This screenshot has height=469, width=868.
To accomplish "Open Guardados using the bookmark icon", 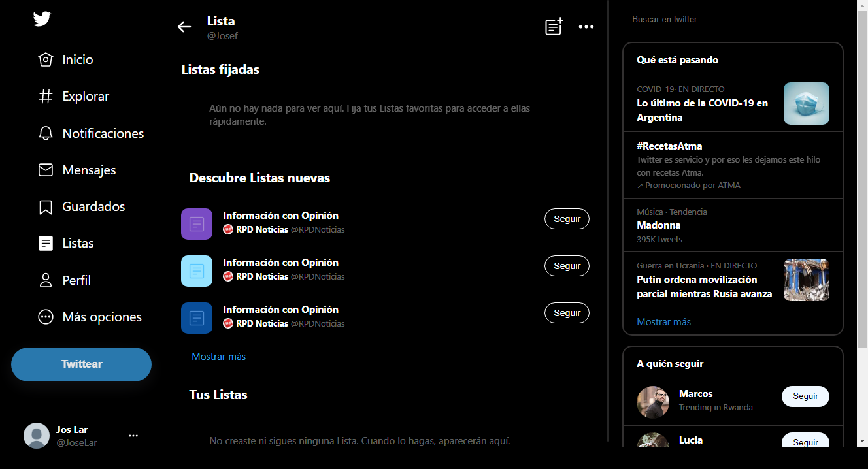I will click(45, 206).
